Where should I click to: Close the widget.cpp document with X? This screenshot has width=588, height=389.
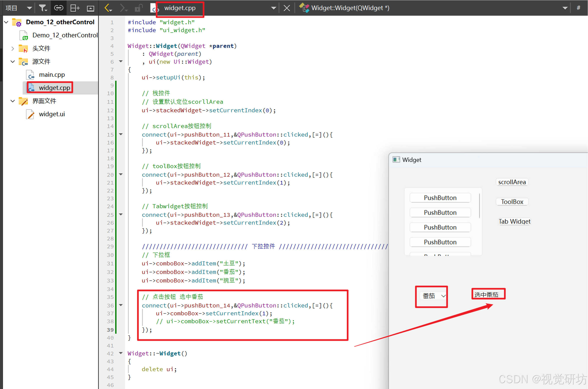coord(287,8)
